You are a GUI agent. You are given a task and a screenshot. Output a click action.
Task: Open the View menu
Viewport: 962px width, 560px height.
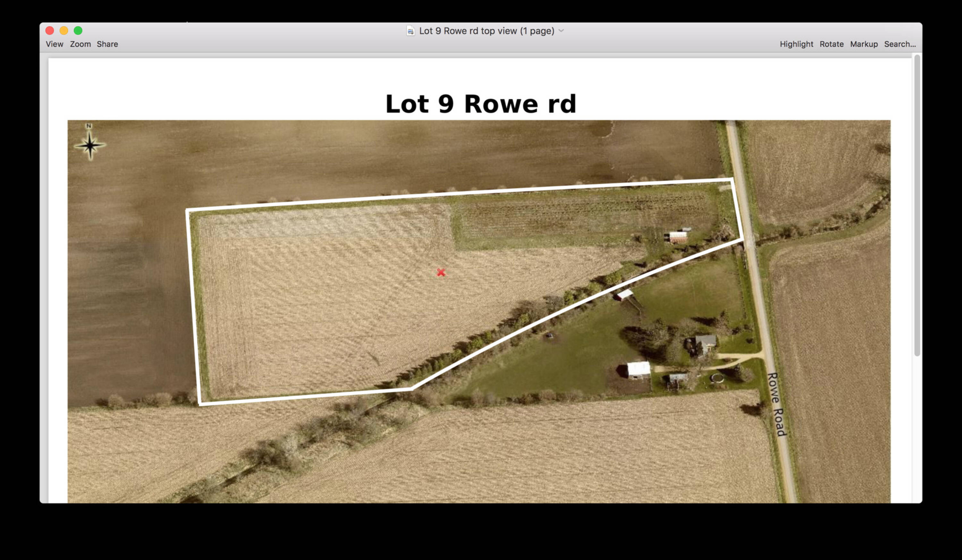pyautogui.click(x=55, y=44)
